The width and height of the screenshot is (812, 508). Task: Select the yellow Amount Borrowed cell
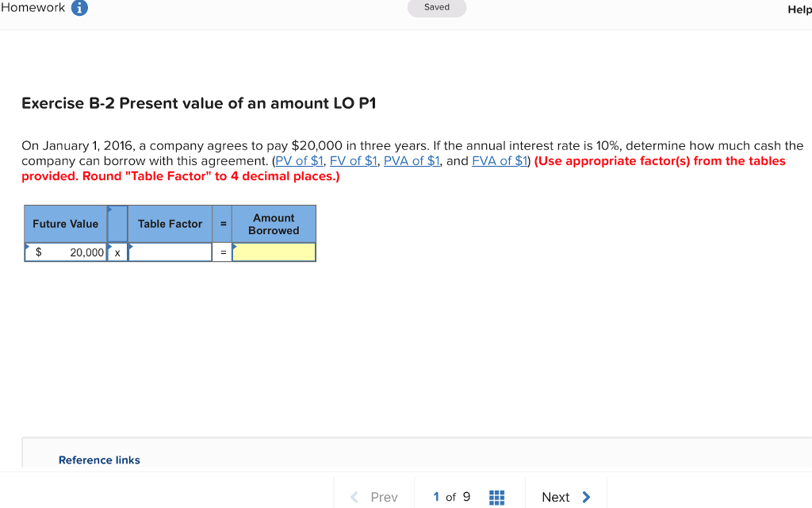pyautogui.click(x=274, y=252)
